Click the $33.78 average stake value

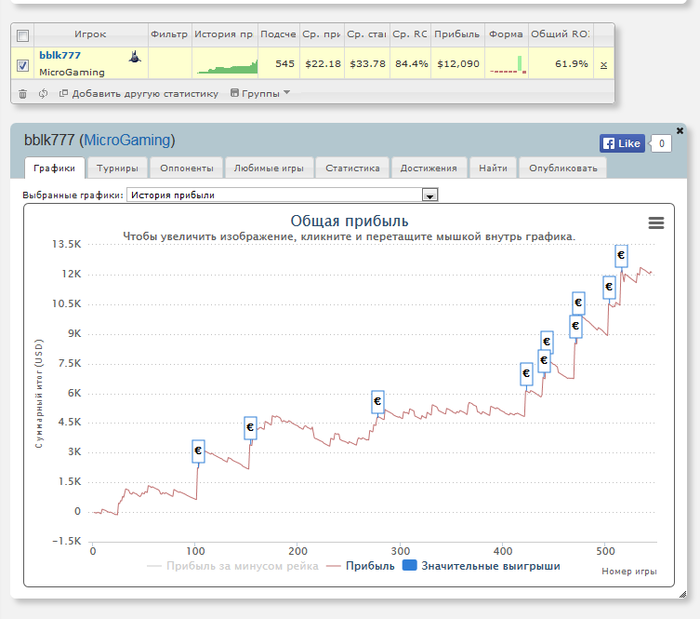368,64
